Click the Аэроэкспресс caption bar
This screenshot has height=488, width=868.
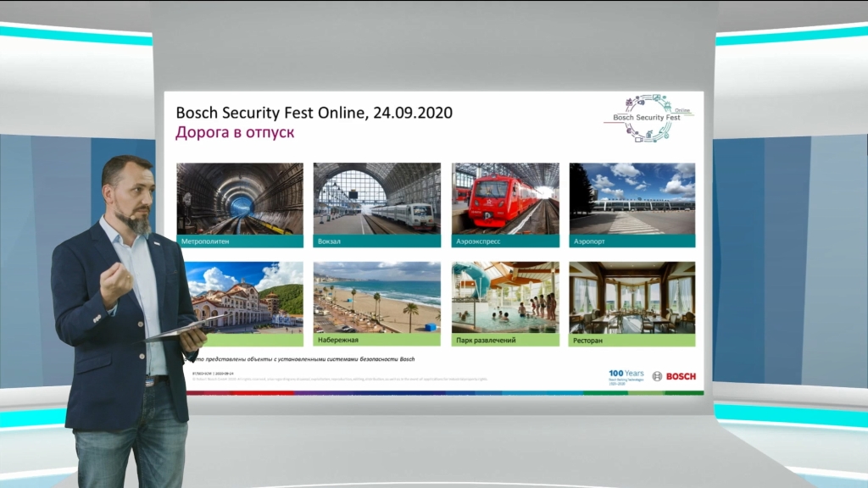tap(505, 241)
